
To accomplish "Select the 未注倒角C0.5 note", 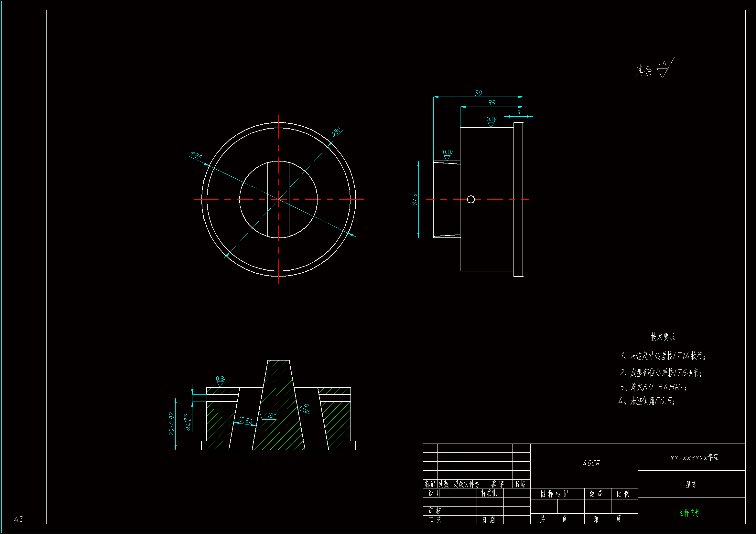I will click(647, 401).
